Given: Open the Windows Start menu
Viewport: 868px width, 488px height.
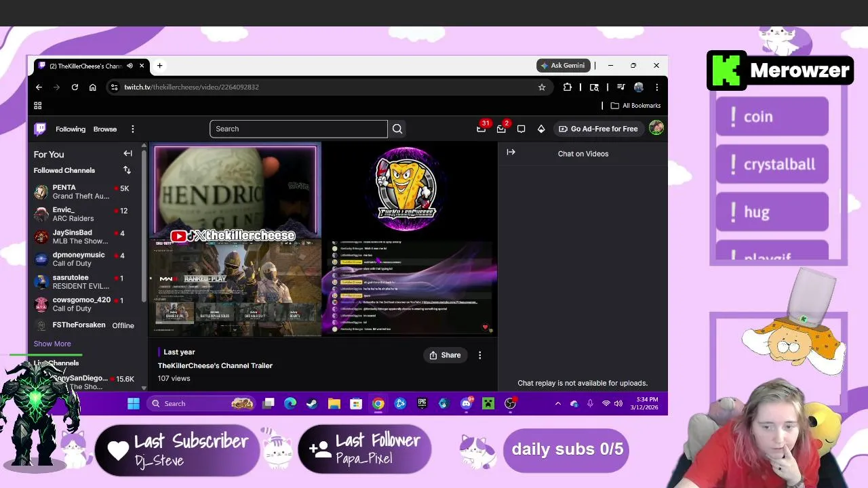Looking at the screenshot, I should coord(134,403).
